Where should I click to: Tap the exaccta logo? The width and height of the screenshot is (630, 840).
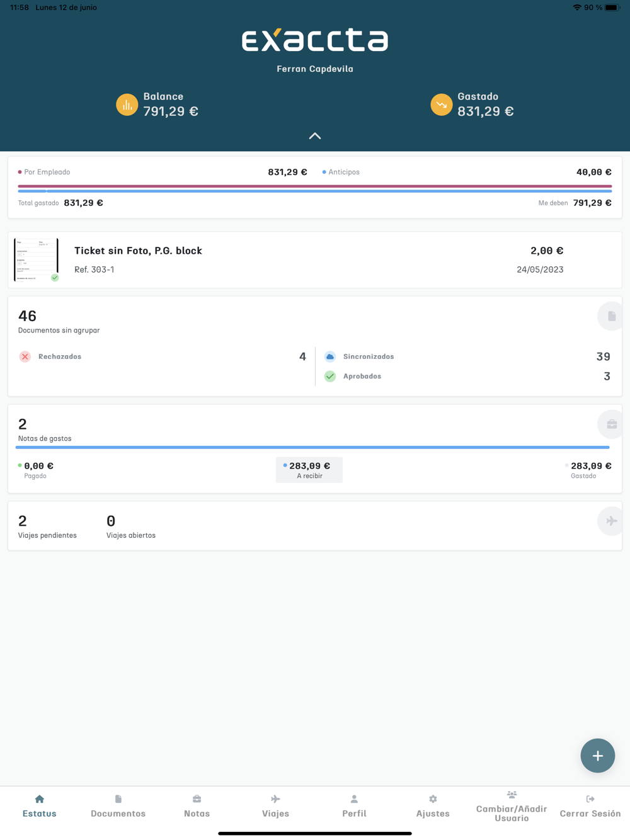click(315, 40)
